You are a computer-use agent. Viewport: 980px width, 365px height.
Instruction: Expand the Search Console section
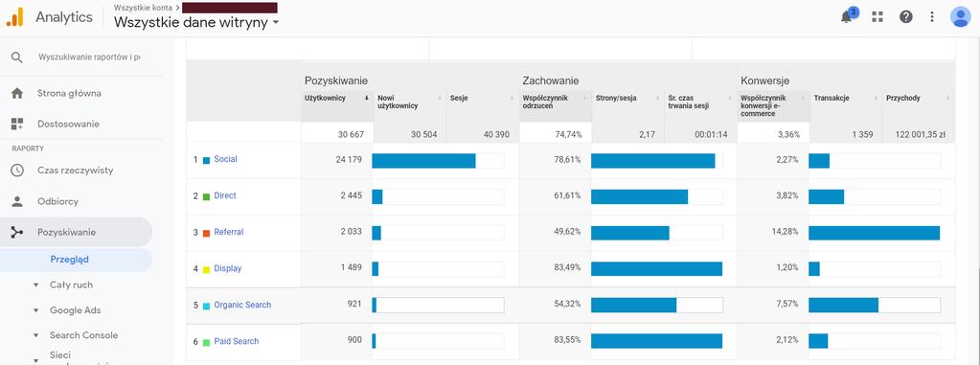pyautogui.click(x=35, y=335)
